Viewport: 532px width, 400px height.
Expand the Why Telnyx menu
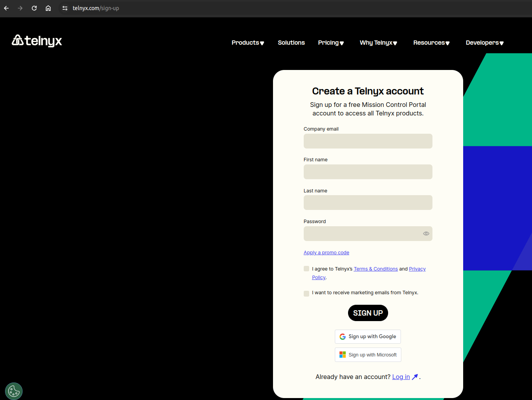tap(378, 43)
